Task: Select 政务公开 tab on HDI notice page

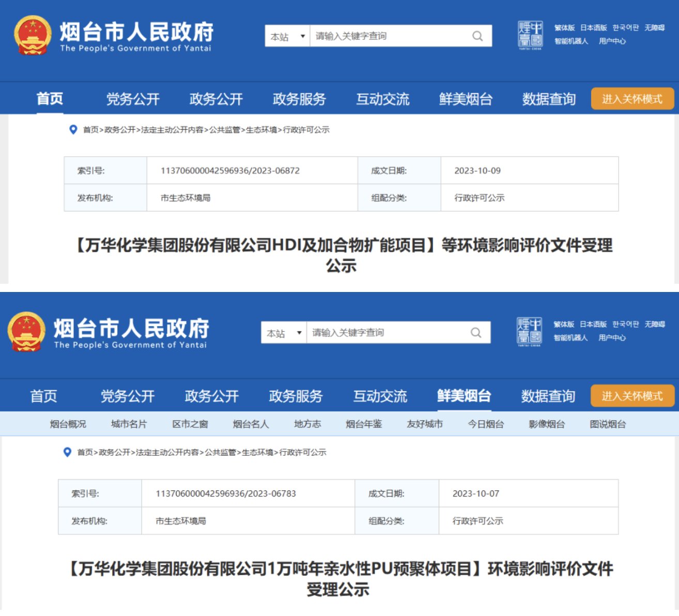Action: [216, 99]
